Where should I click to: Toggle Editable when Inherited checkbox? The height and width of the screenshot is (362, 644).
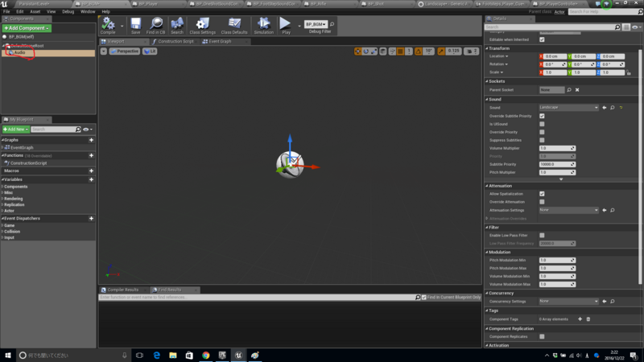coord(542,39)
